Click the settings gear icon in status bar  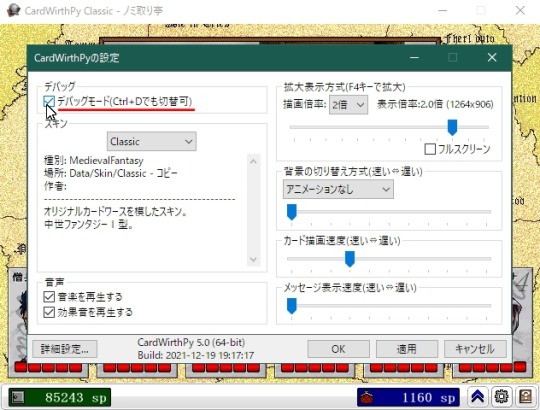[501, 397]
